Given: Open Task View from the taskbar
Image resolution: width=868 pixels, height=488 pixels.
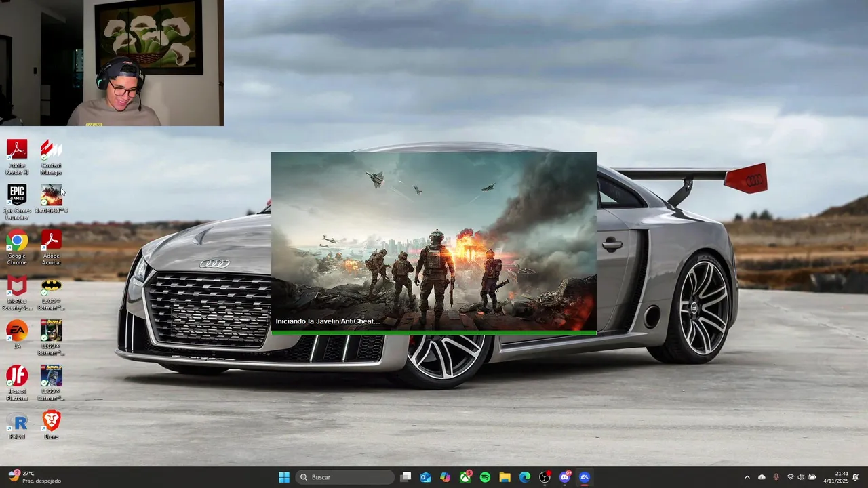Looking at the screenshot, I should point(406,477).
